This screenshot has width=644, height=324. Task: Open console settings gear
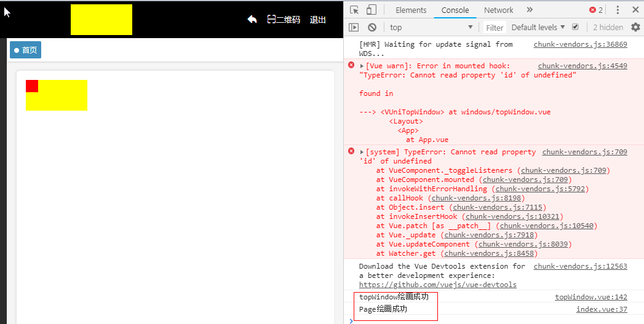[x=635, y=27]
